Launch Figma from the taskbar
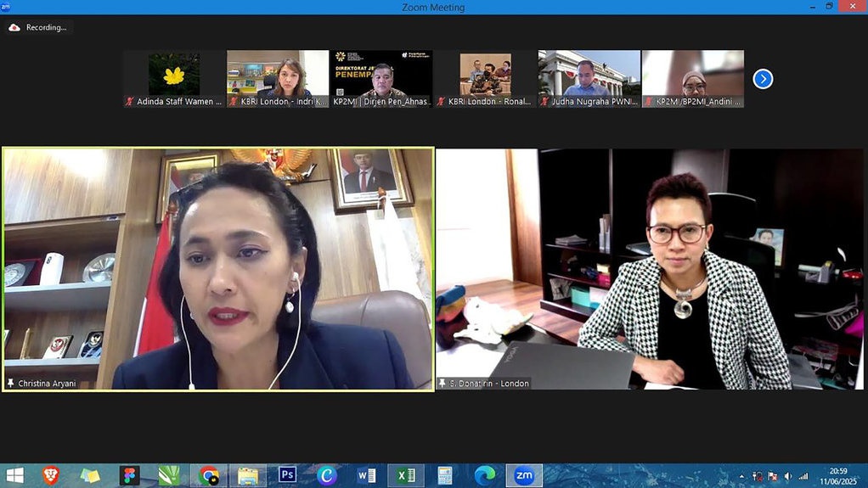868x488 pixels. pyautogui.click(x=130, y=475)
